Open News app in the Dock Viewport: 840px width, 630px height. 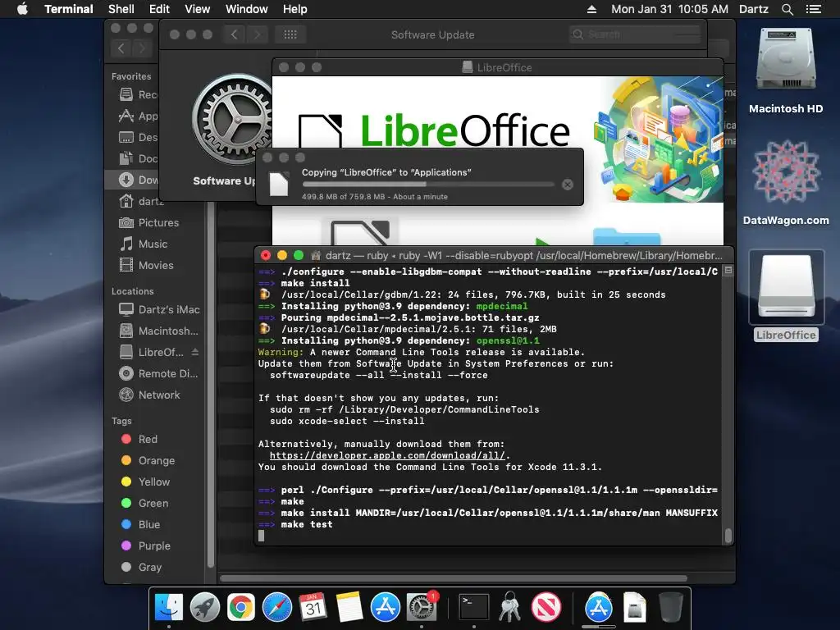click(x=546, y=608)
